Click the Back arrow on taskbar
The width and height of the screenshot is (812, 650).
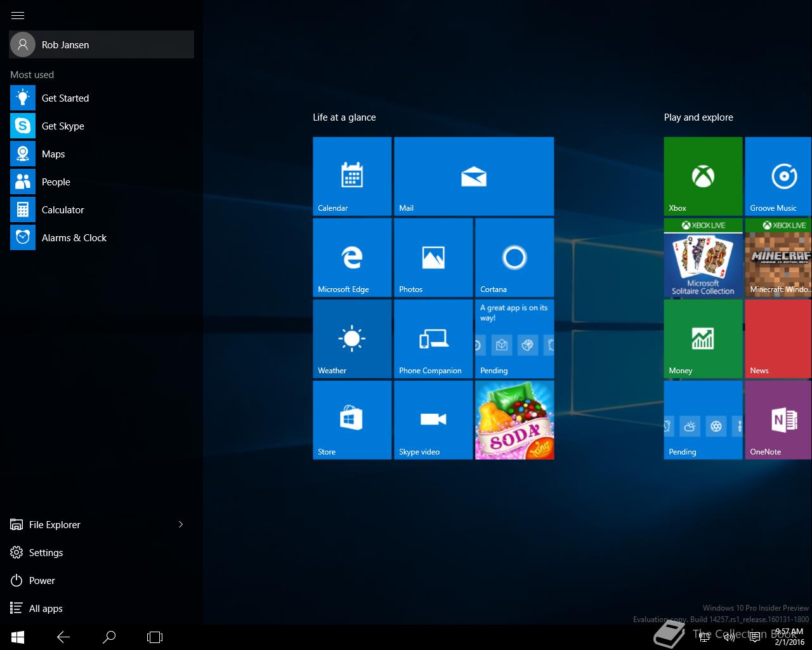(63, 637)
